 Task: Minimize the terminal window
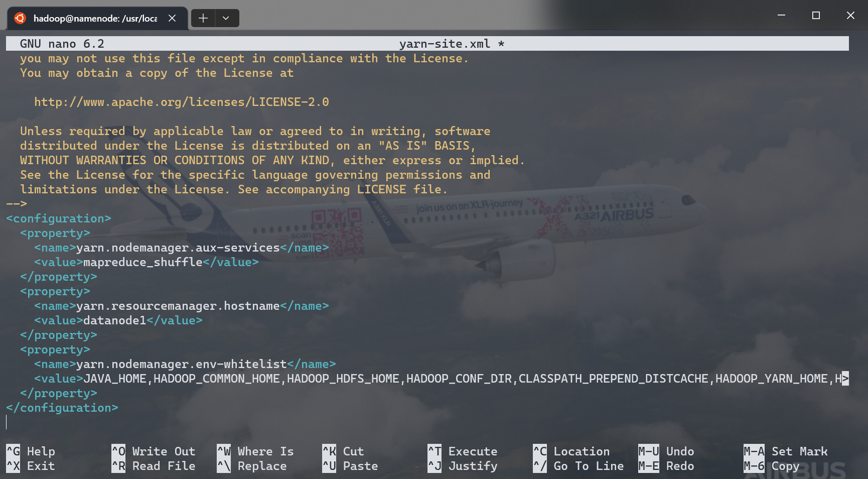(781, 16)
